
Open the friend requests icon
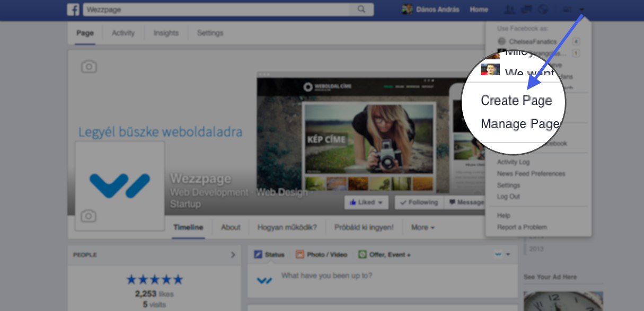[509, 10]
